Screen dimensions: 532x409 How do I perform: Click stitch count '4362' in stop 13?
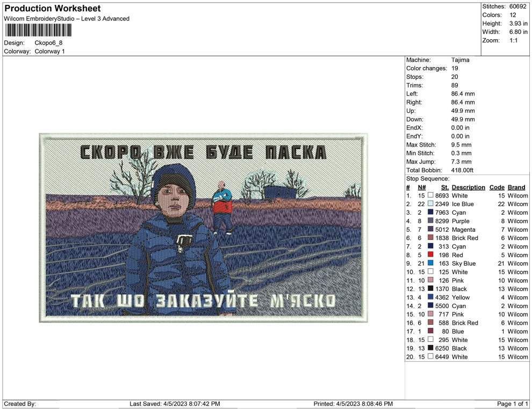(442, 297)
